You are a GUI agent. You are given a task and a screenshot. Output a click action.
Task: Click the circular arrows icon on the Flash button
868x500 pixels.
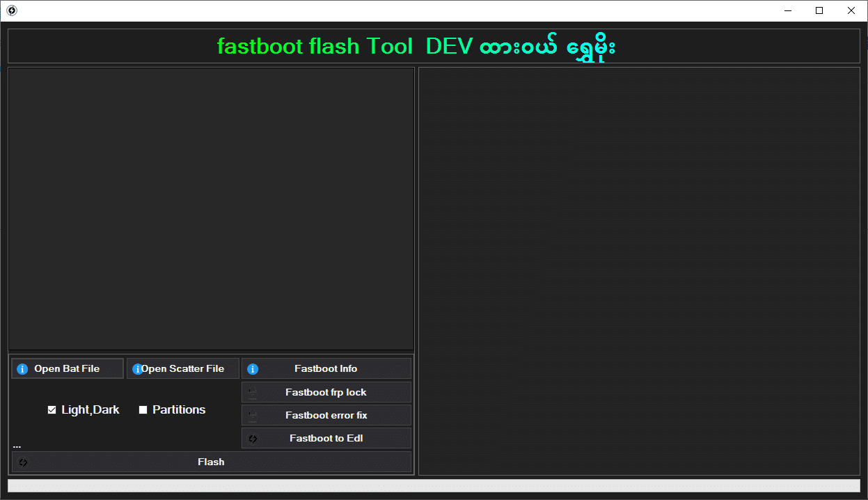tap(23, 462)
